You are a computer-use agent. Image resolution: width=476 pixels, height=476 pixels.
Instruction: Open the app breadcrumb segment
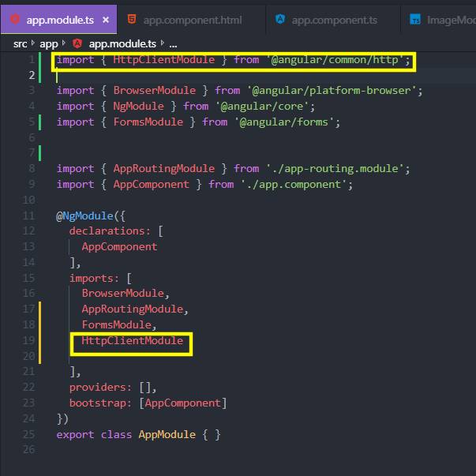pos(49,44)
